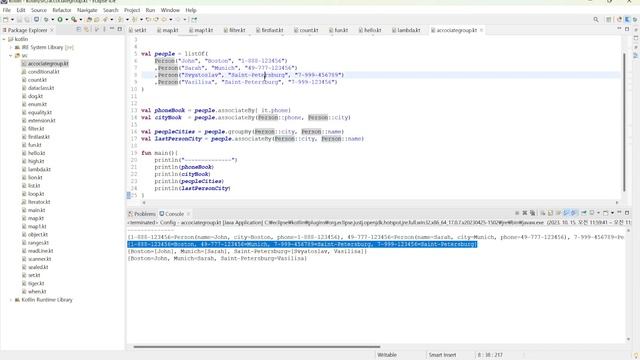Open the Window menu
This screenshot has height=360, width=640.
(x=170, y=10)
